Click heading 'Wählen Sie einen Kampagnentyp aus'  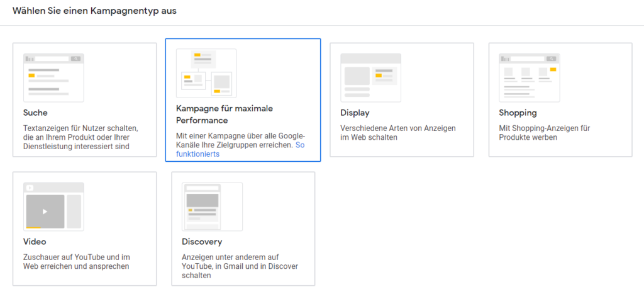click(x=94, y=11)
